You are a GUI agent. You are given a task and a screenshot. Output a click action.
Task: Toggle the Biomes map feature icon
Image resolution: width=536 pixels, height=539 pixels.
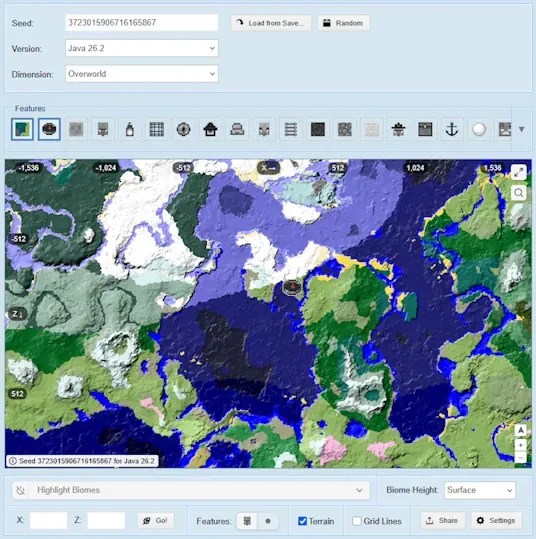click(22, 129)
